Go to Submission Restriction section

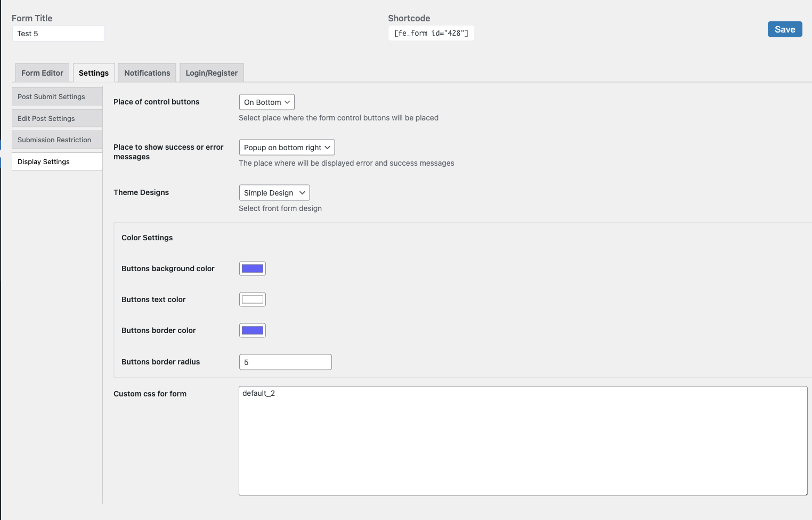pos(57,140)
